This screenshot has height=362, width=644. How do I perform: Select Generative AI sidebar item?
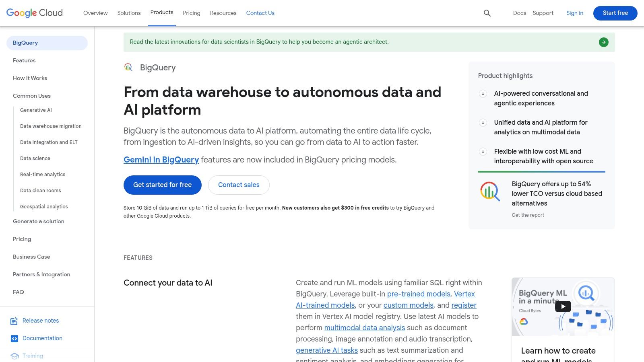point(36,110)
